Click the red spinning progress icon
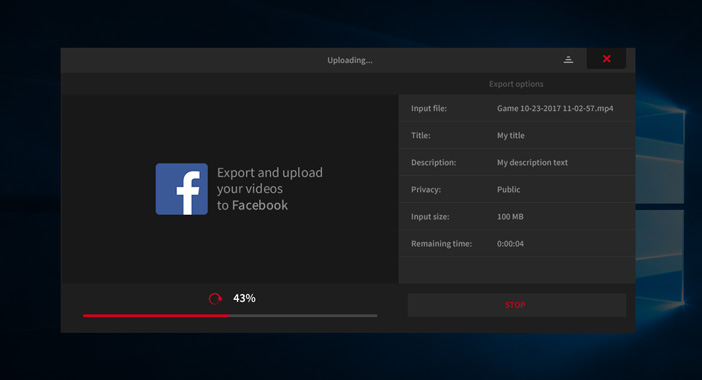Screen dimensions: 702x380 (x=215, y=299)
